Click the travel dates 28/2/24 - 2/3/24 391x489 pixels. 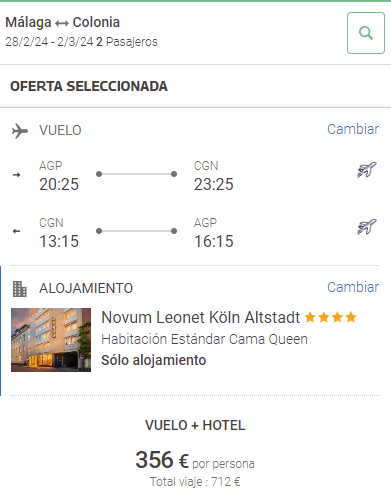pos(49,42)
